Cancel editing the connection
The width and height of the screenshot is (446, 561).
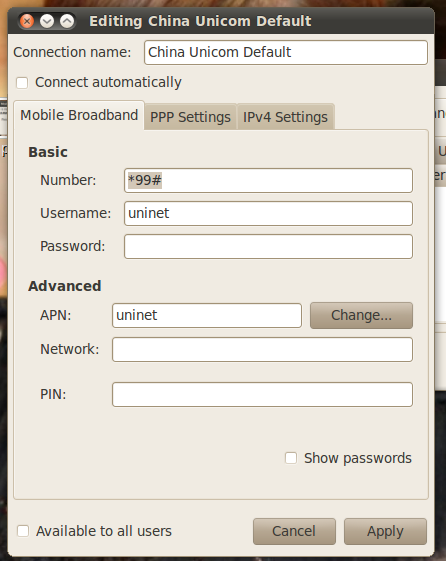pyautogui.click(x=294, y=531)
